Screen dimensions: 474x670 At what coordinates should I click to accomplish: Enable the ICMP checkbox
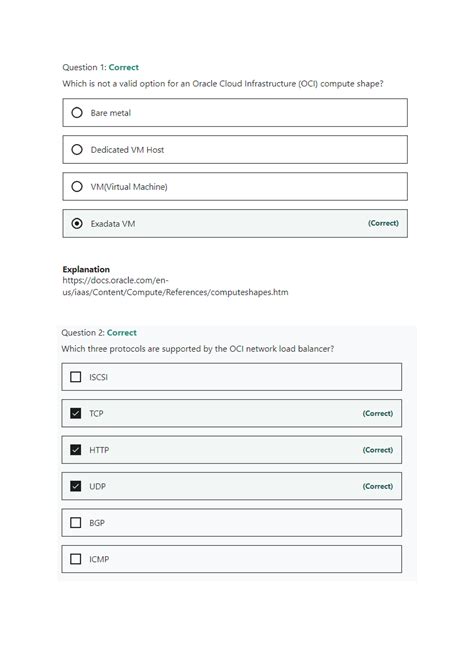click(x=76, y=559)
